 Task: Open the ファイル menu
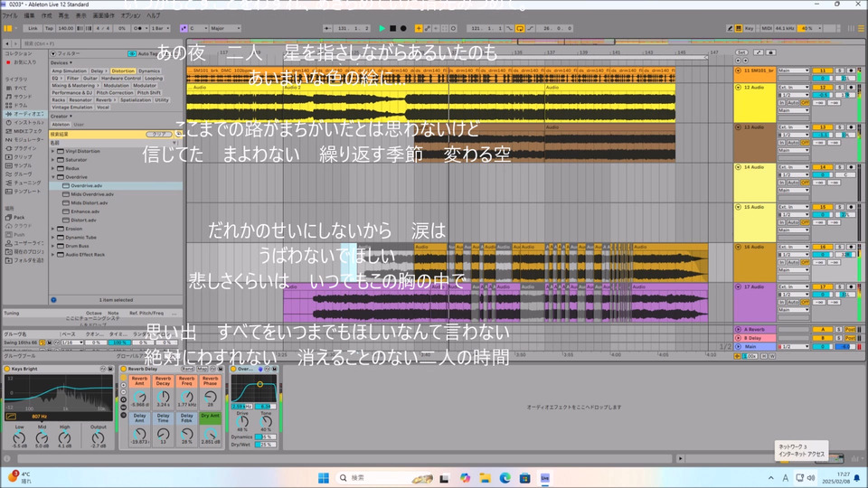pos(12,15)
